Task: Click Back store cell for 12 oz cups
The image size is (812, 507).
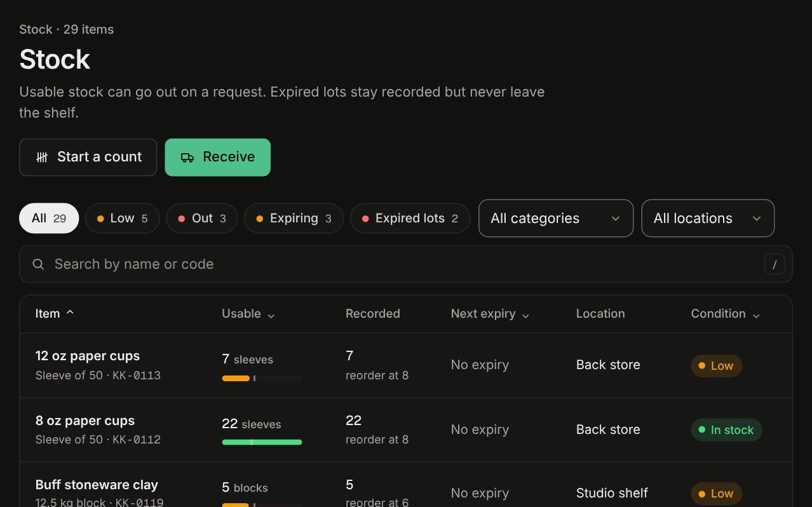Action: click(x=608, y=365)
